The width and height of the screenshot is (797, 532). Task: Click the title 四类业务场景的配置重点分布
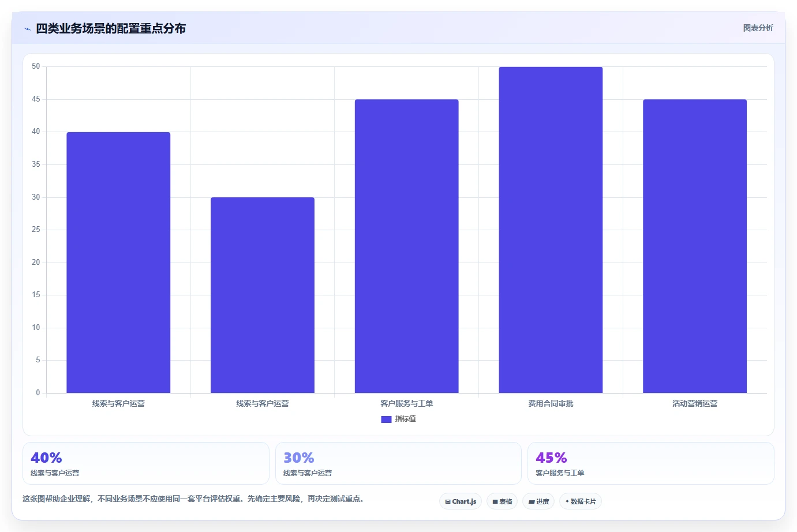click(x=111, y=28)
